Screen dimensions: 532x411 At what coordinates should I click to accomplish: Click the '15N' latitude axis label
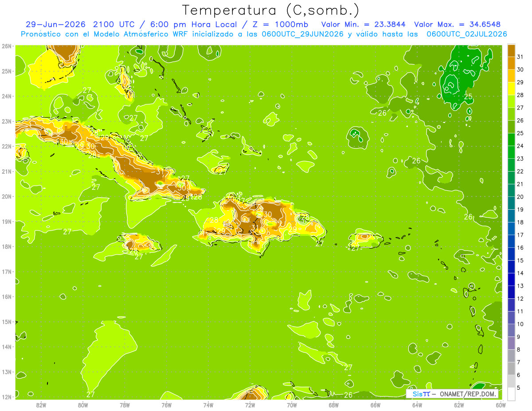coord(7,321)
